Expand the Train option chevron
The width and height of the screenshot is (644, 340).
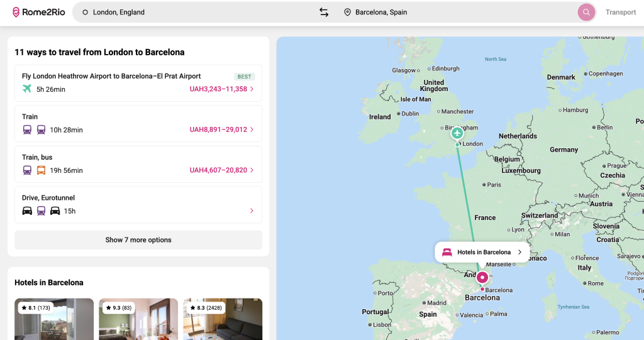(252, 129)
